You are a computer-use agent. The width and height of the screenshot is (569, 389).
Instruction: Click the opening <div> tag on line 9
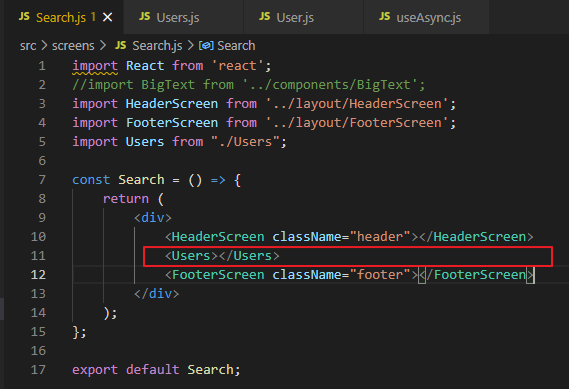152,218
